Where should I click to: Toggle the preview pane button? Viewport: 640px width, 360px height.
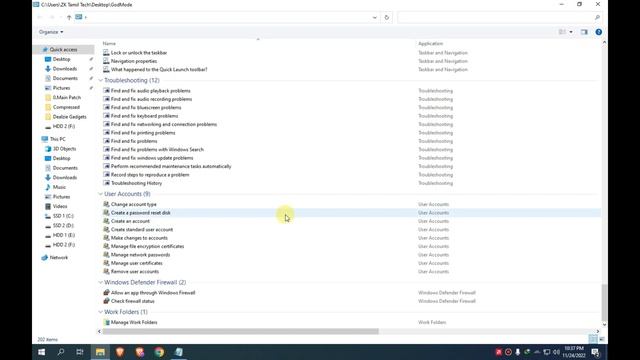click(584, 32)
